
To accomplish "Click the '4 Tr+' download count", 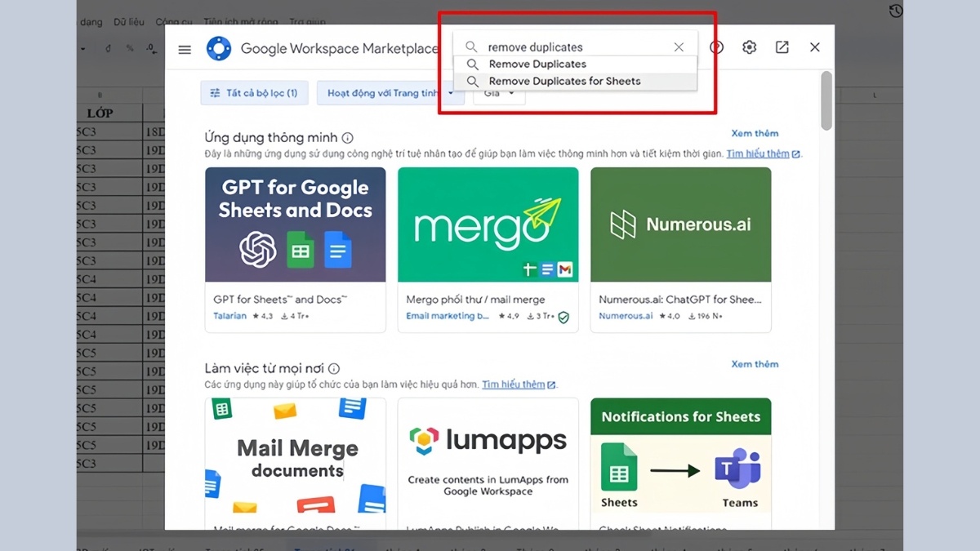I will point(295,316).
